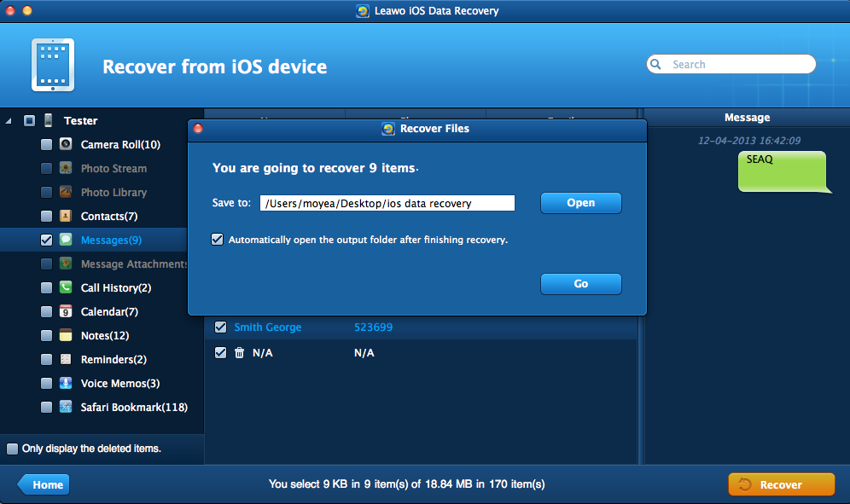This screenshot has height=504, width=850.
Task: Check the Call History(2) checkbox
Action: pyautogui.click(x=47, y=287)
